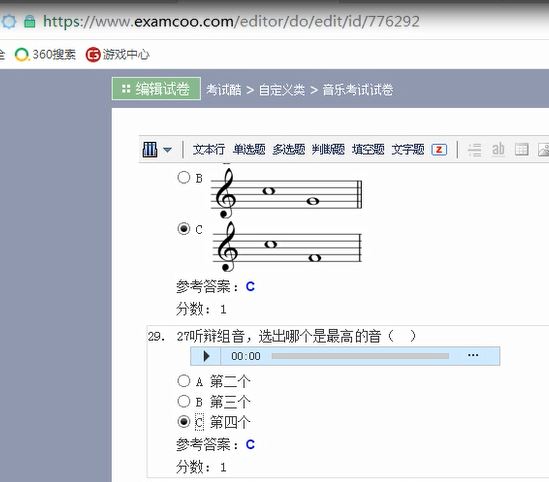This screenshot has height=482, width=549.
Task: Insert a 填空题 question type
Action: click(x=368, y=150)
